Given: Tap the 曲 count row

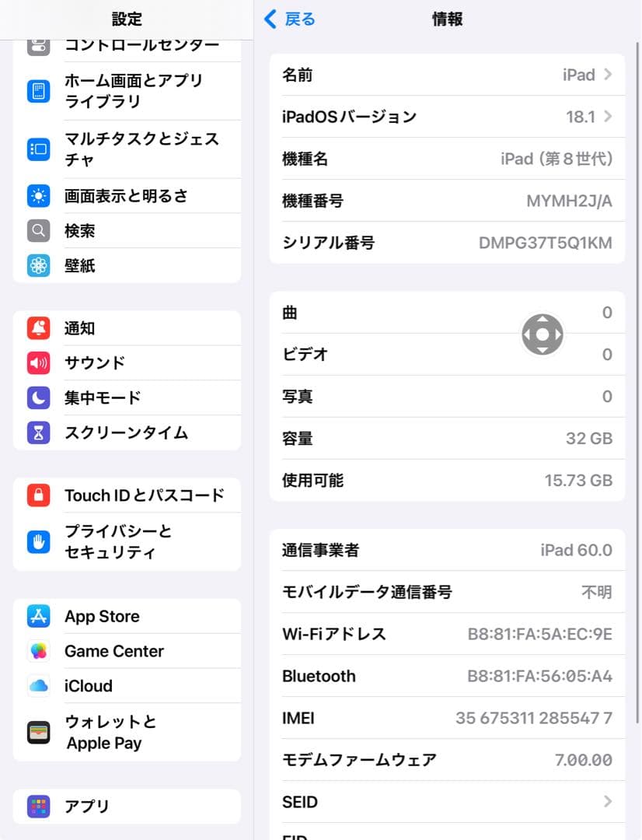Looking at the screenshot, I should click(x=447, y=313).
